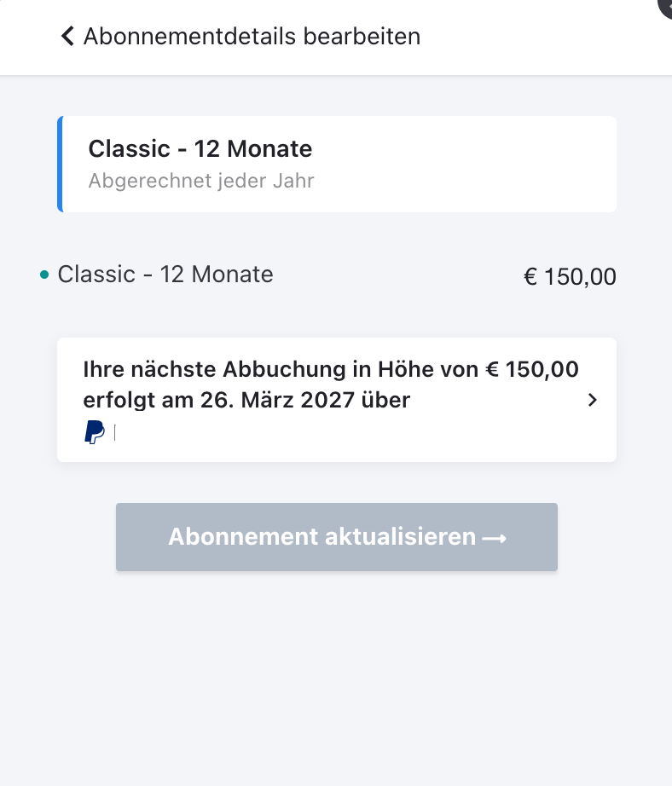Click the vertical separator next to PayPal logo
This screenshot has height=786, width=672.
(x=115, y=432)
